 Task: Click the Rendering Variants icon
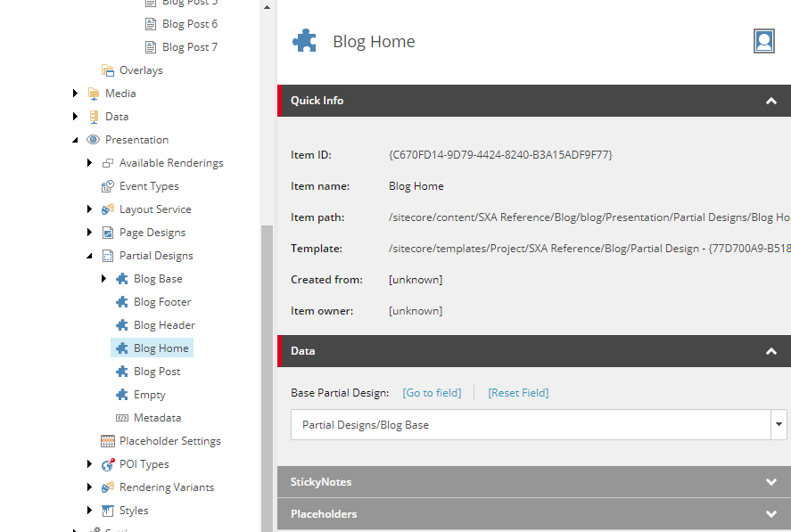(x=107, y=487)
